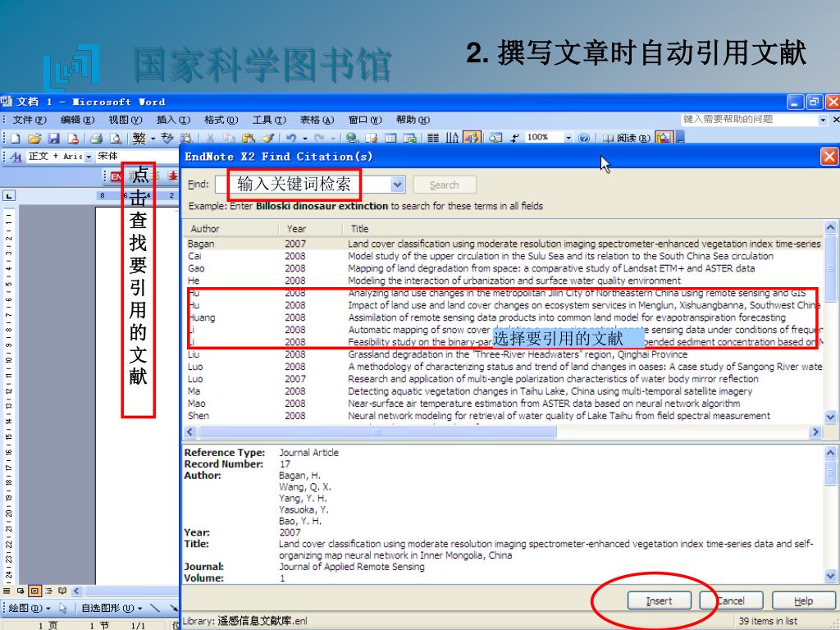Toggle the Drawing toolbar icon

[x=472, y=138]
